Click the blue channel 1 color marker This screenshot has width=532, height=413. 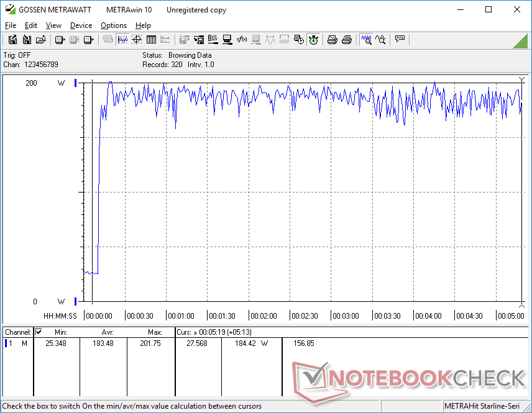(6, 343)
